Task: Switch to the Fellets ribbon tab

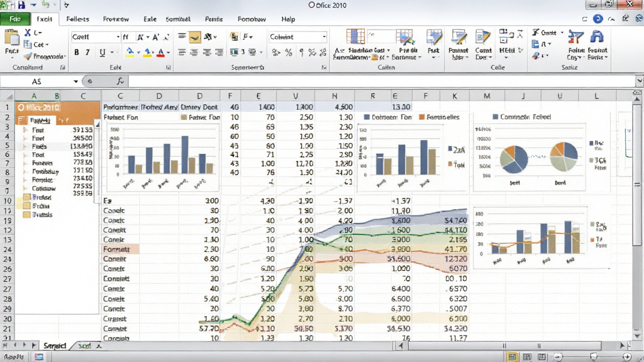Action: pos(77,19)
